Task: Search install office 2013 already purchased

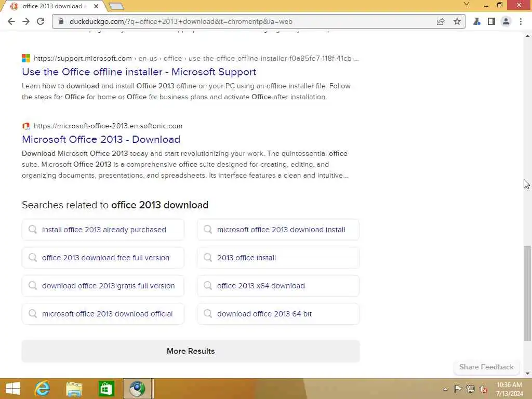Action: click(x=103, y=230)
